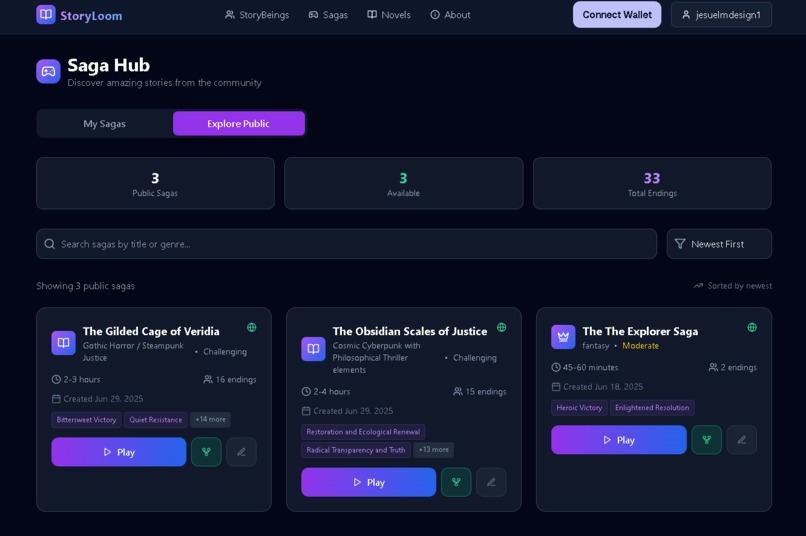
Task: Click edit pencil on Gilded Cage card
Action: [x=241, y=452]
